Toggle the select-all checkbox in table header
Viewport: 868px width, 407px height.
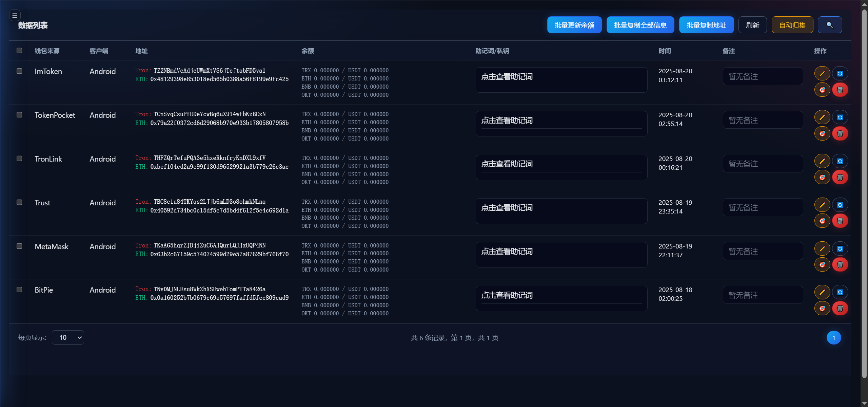(19, 51)
